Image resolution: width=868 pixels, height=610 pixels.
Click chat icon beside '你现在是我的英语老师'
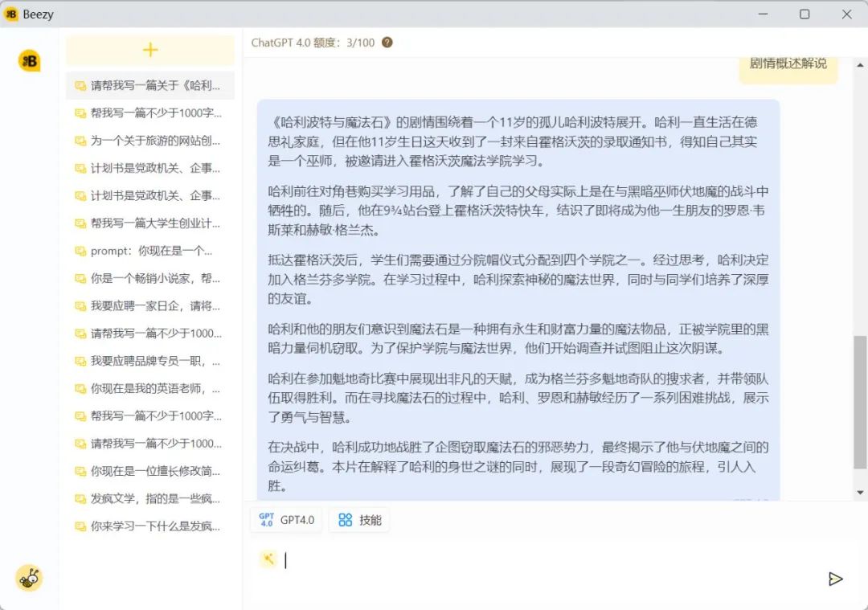[x=80, y=389]
